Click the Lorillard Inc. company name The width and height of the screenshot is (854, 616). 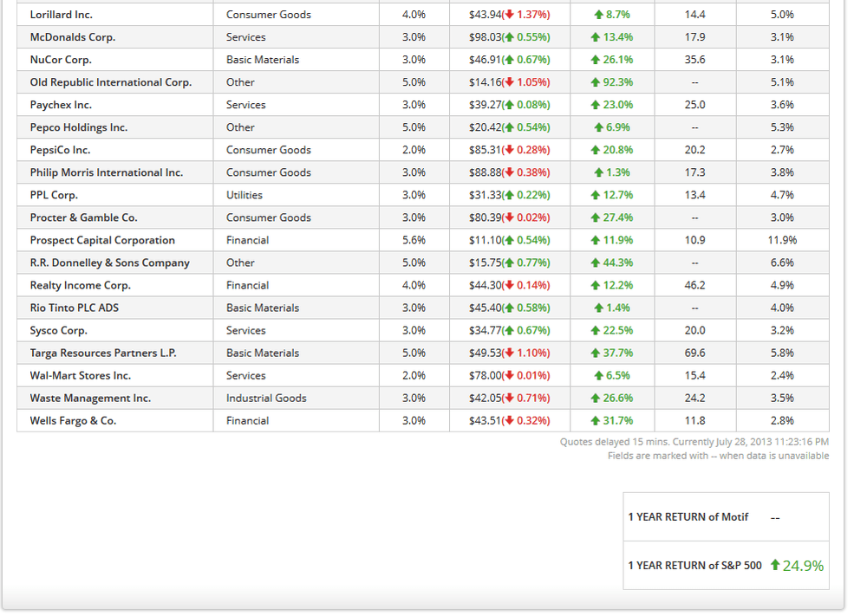coord(61,15)
